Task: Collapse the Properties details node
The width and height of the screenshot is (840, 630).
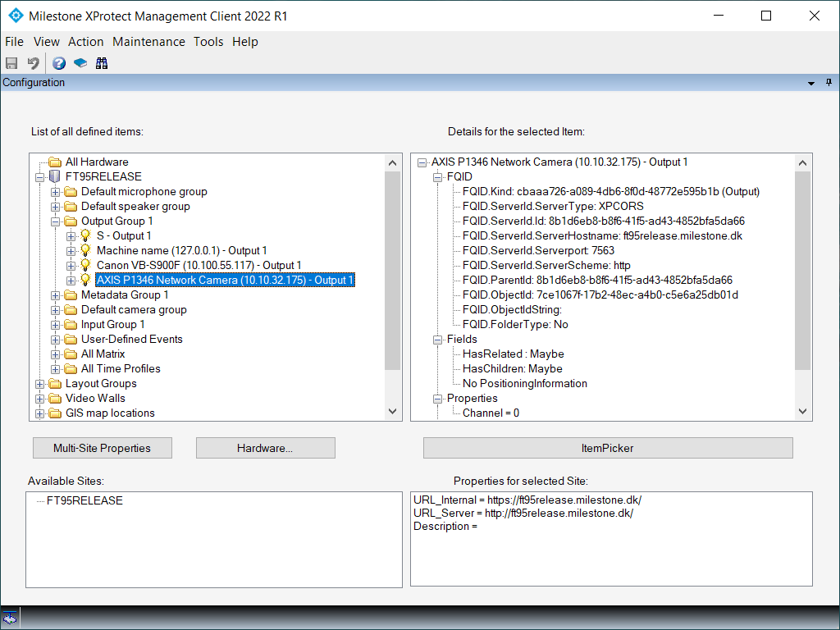Action: pos(438,399)
